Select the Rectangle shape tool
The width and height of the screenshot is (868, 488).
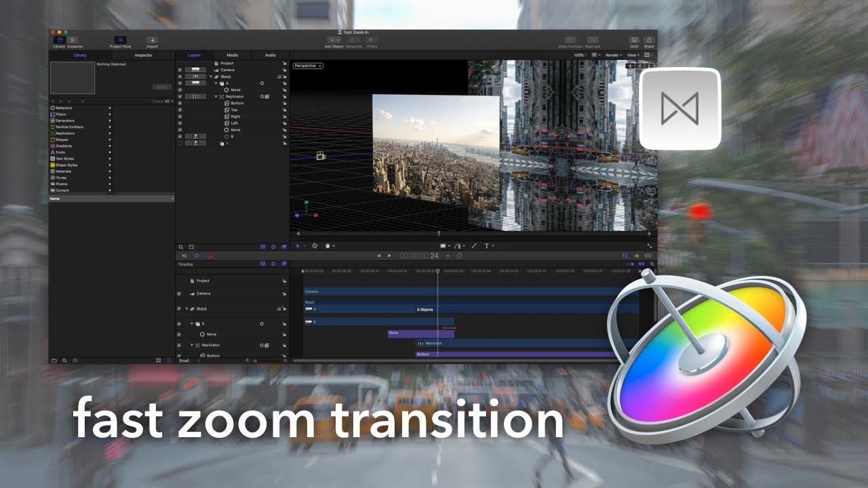tap(443, 246)
